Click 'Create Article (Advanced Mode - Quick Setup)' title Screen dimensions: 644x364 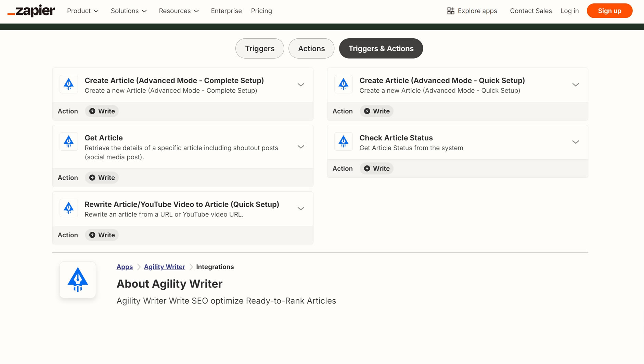442,80
